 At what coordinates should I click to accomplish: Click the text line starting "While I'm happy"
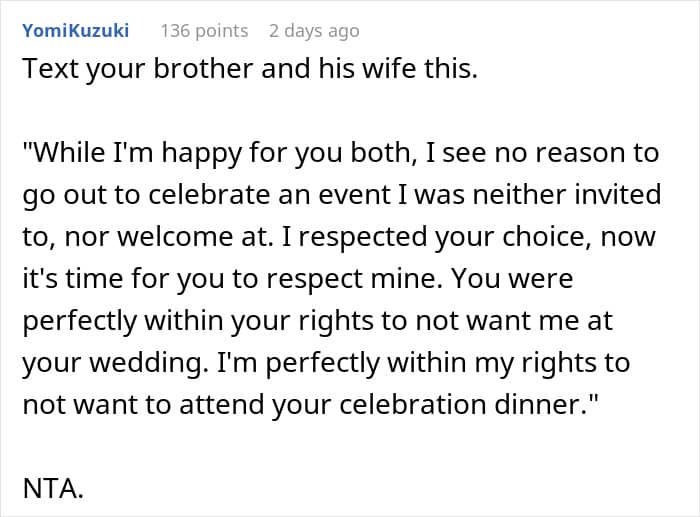(341, 153)
